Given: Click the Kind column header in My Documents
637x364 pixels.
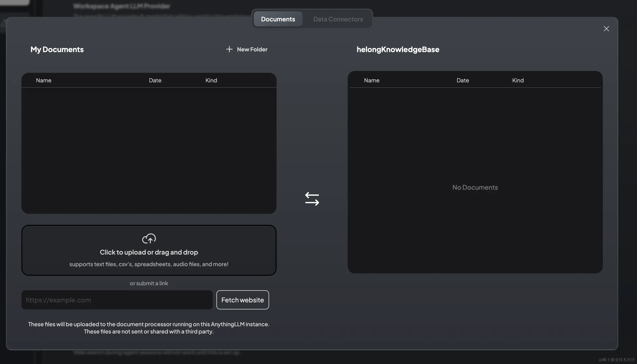Looking at the screenshot, I should click(x=211, y=80).
